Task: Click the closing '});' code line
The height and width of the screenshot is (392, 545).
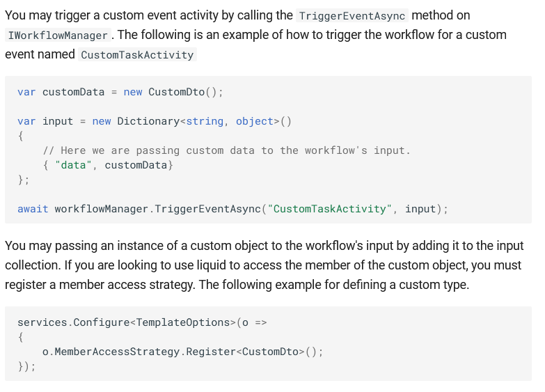Action: [x=26, y=366]
